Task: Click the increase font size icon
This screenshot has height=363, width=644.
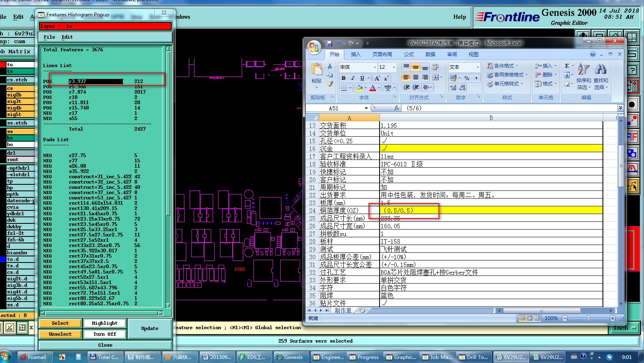Action: (x=377, y=78)
